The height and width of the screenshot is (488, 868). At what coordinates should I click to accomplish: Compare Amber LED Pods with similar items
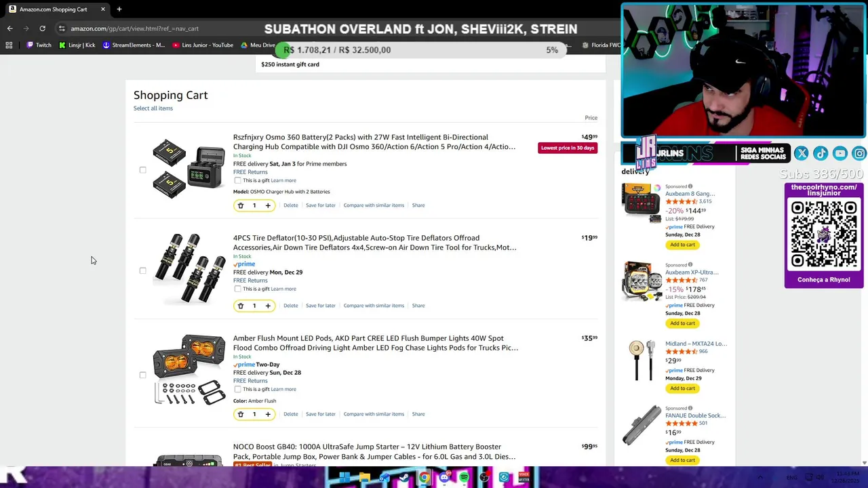click(x=374, y=414)
